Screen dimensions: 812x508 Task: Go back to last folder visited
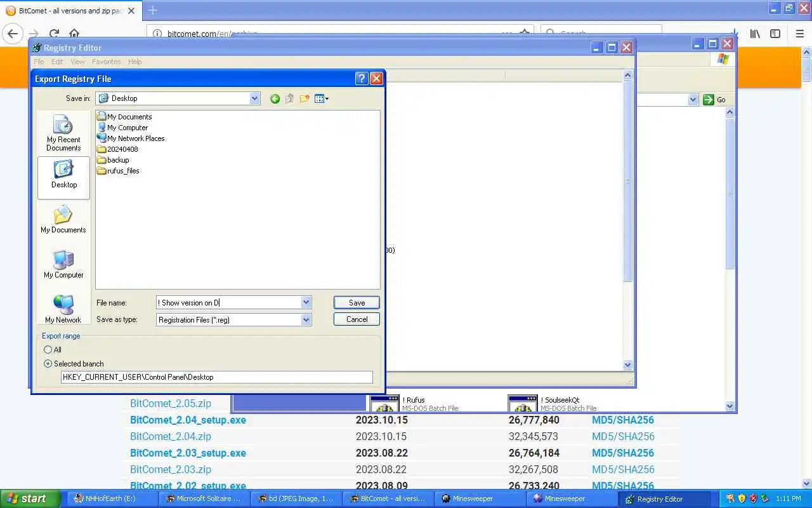pyautogui.click(x=275, y=98)
